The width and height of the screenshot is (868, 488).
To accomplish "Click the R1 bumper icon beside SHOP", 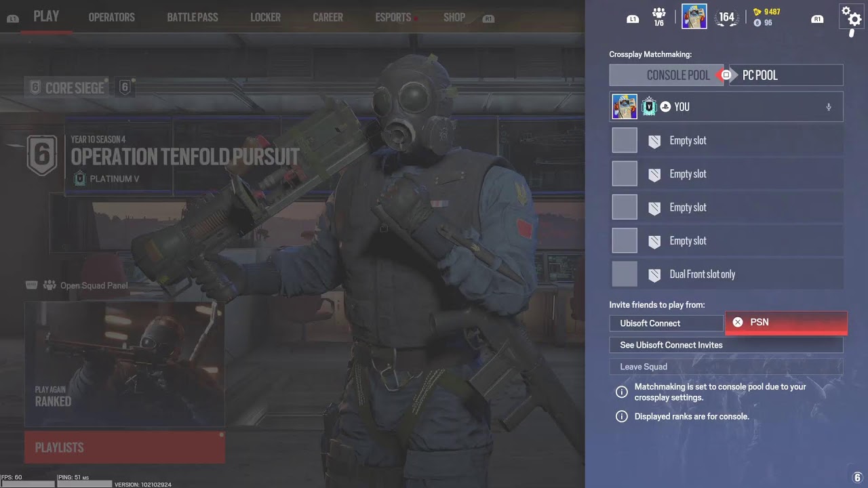I will [x=488, y=19].
